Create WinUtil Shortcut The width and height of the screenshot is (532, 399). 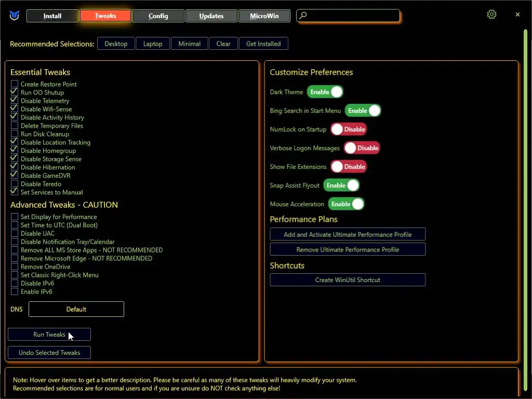(348, 280)
